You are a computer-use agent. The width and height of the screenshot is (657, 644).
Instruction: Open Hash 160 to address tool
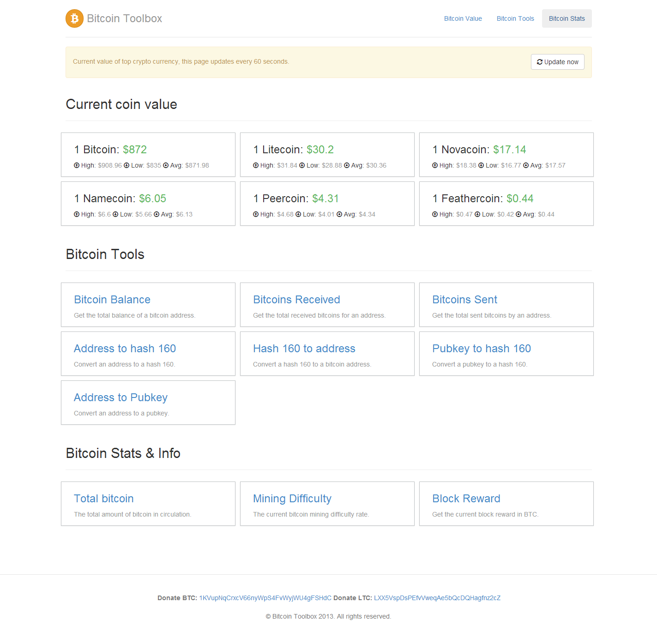(x=304, y=349)
